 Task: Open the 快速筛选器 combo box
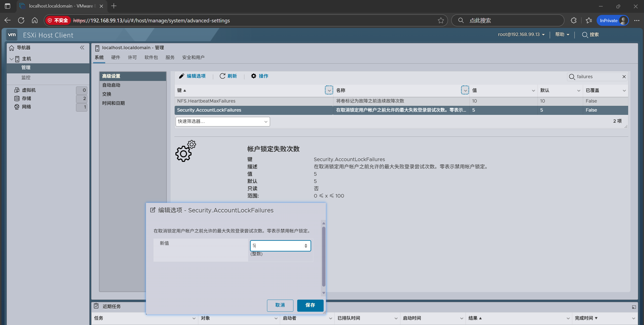coord(223,122)
